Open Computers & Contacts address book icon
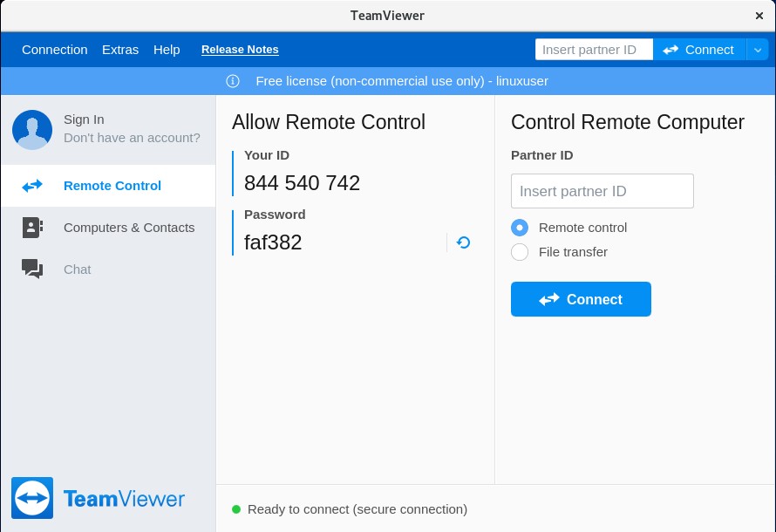776x532 pixels. click(x=32, y=228)
